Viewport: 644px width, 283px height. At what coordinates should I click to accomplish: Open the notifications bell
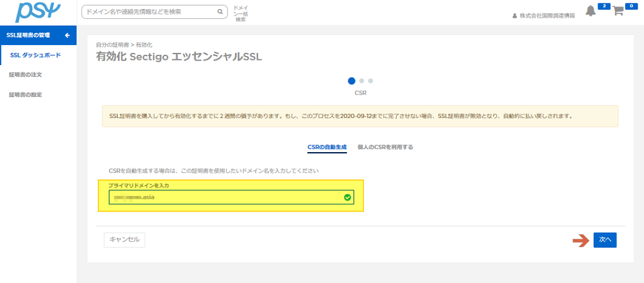(x=591, y=11)
